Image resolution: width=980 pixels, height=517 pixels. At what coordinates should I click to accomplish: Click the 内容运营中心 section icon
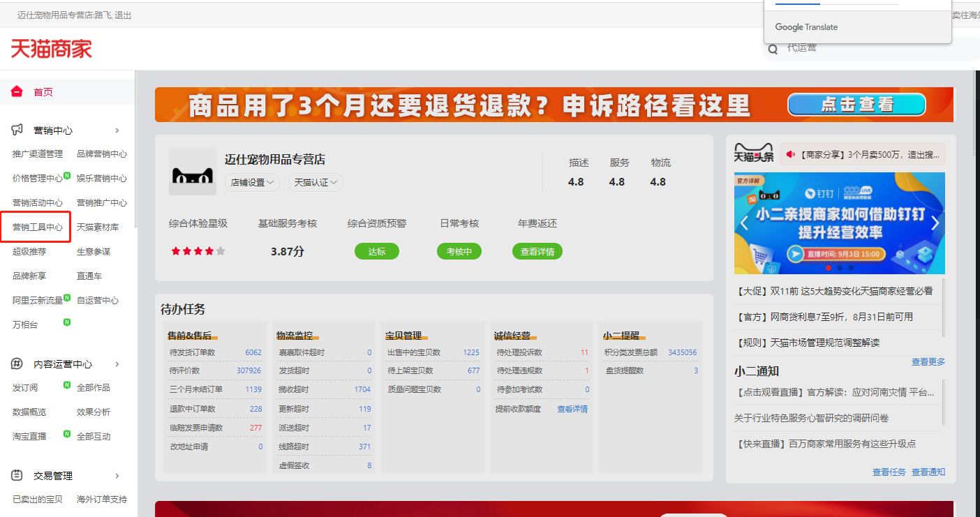(x=17, y=364)
